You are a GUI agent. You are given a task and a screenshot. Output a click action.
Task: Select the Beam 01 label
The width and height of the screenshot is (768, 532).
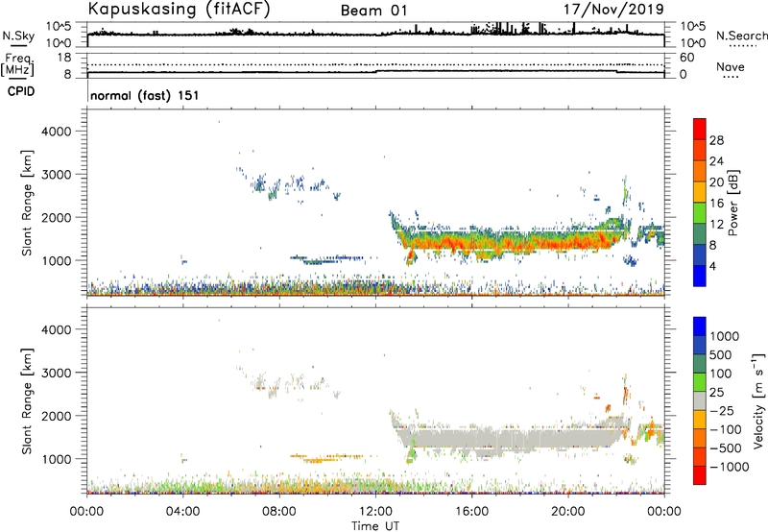click(374, 11)
